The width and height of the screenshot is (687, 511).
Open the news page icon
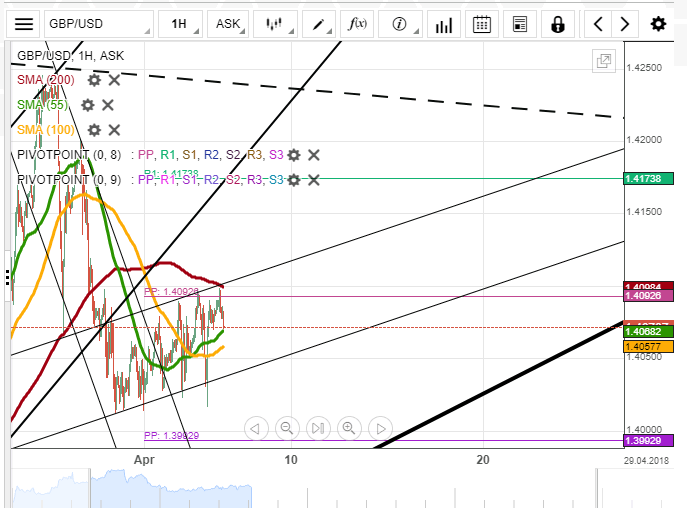[520, 24]
